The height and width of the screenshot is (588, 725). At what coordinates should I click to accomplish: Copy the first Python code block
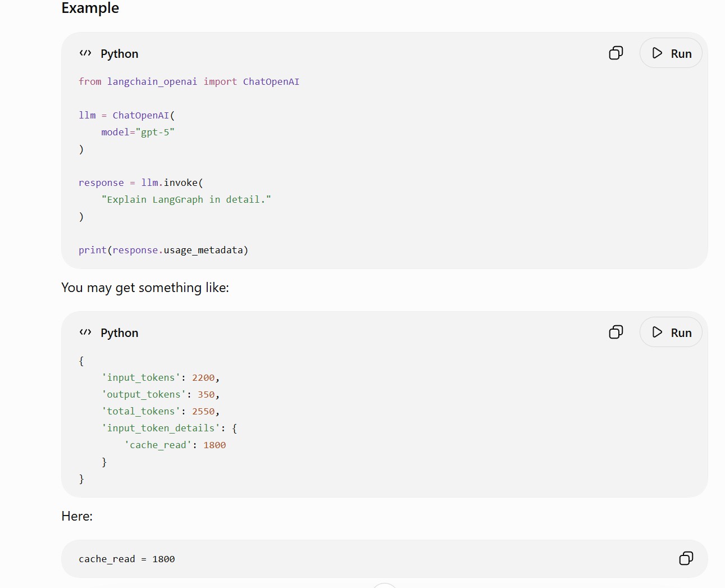(616, 53)
